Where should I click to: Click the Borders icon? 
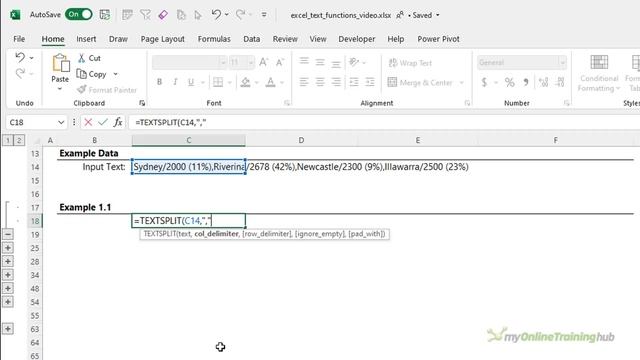tap(218, 82)
